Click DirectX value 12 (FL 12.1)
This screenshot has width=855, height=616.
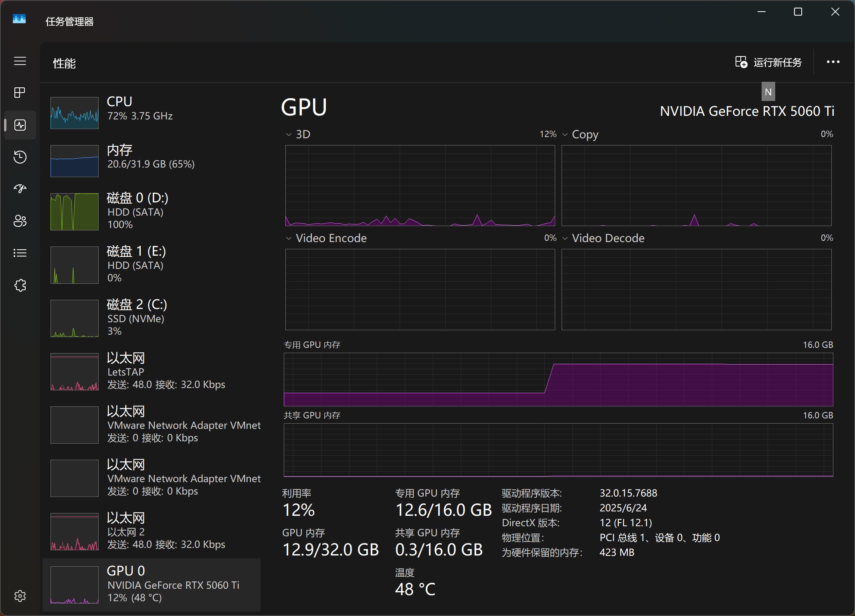pyautogui.click(x=626, y=523)
